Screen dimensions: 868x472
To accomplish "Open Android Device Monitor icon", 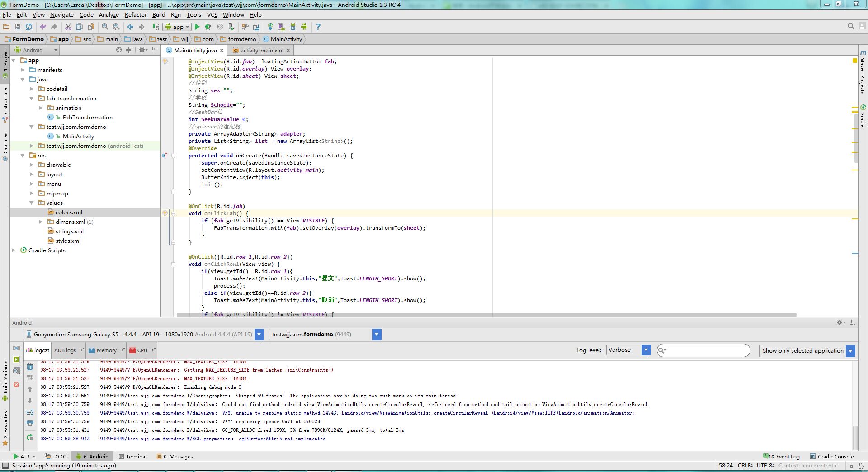I will pos(304,27).
